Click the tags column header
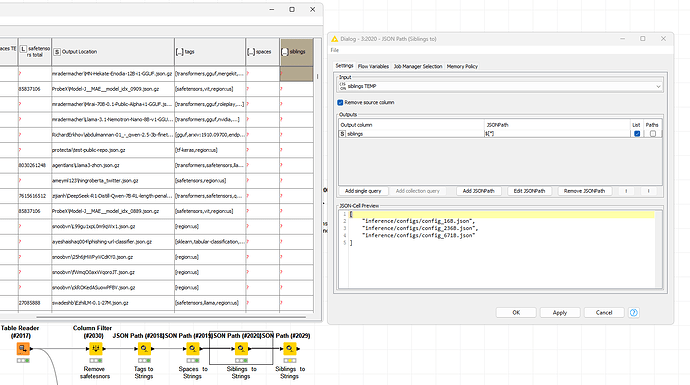 pos(210,52)
